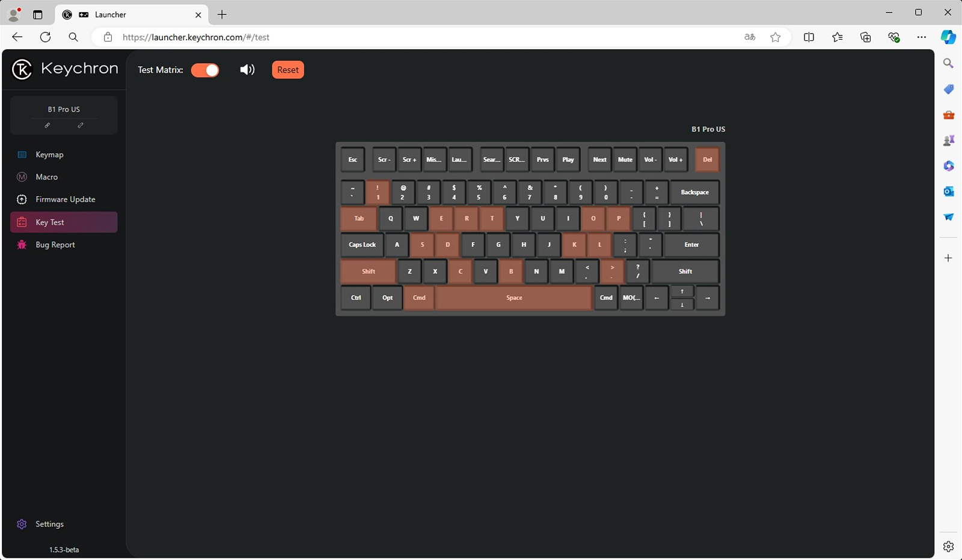Open split screen view icon

coord(809,37)
